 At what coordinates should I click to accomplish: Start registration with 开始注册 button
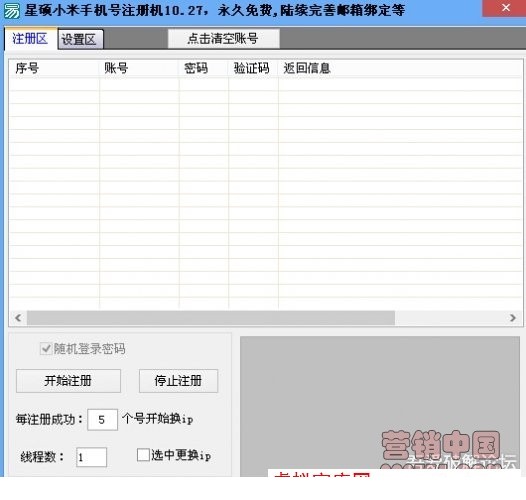click(68, 381)
